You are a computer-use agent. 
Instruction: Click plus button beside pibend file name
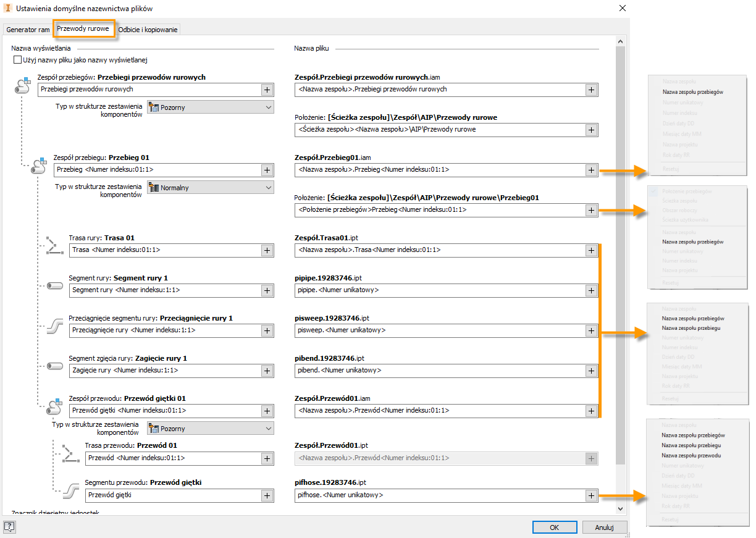591,371
